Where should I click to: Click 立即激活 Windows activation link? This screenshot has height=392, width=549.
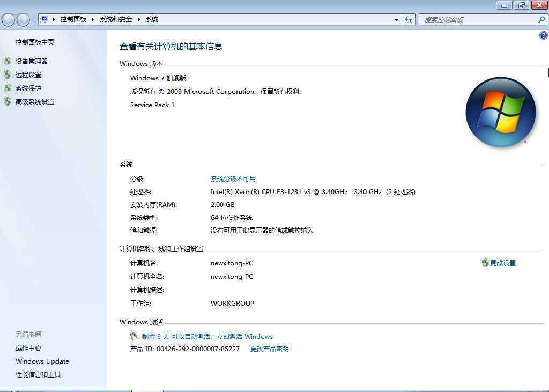pyautogui.click(x=244, y=336)
